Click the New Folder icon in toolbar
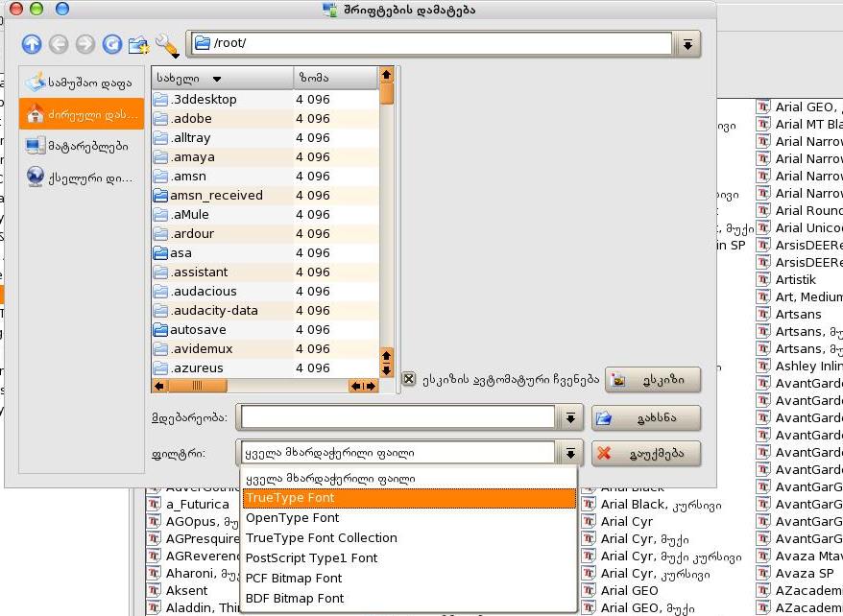The image size is (843, 616). (x=138, y=44)
